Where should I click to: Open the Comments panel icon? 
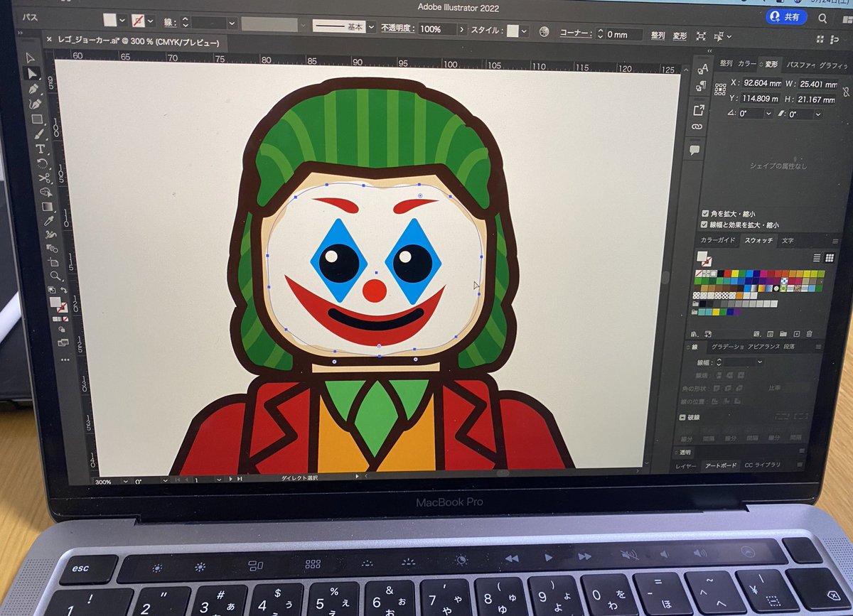pyautogui.click(x=694, y=149)
